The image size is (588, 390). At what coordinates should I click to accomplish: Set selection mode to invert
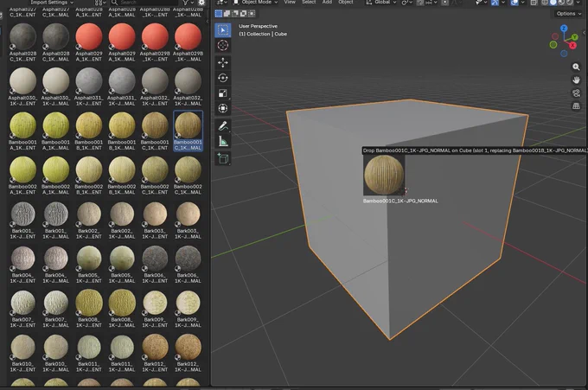(243, 14)
